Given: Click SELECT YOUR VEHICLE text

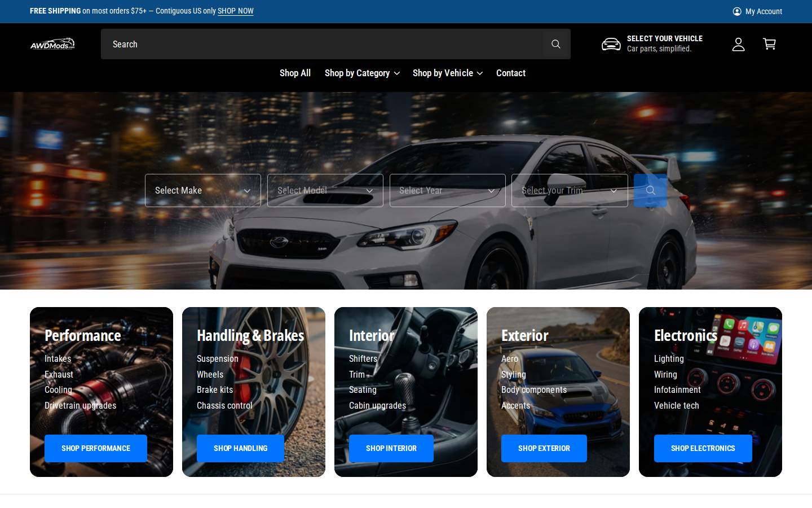Looking at the screenshot, I should (x=665, y=38).
